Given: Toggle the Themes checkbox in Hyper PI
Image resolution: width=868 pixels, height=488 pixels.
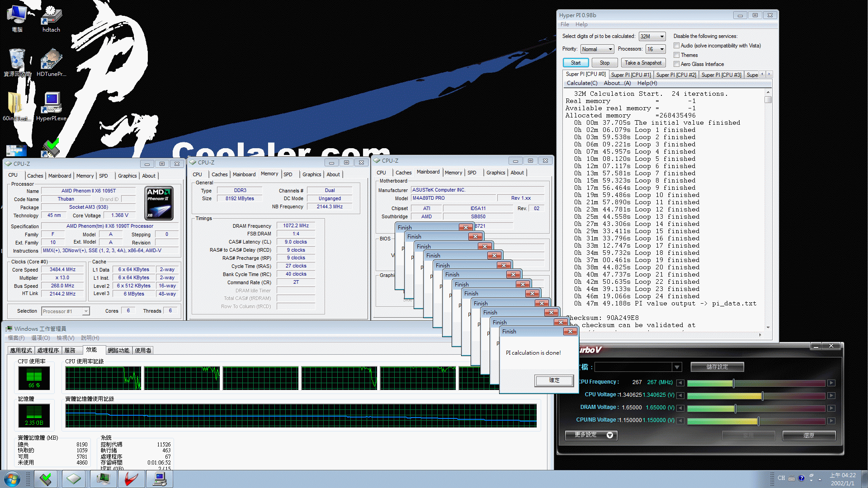Looking at the screenshot, I should pos(677,55).
